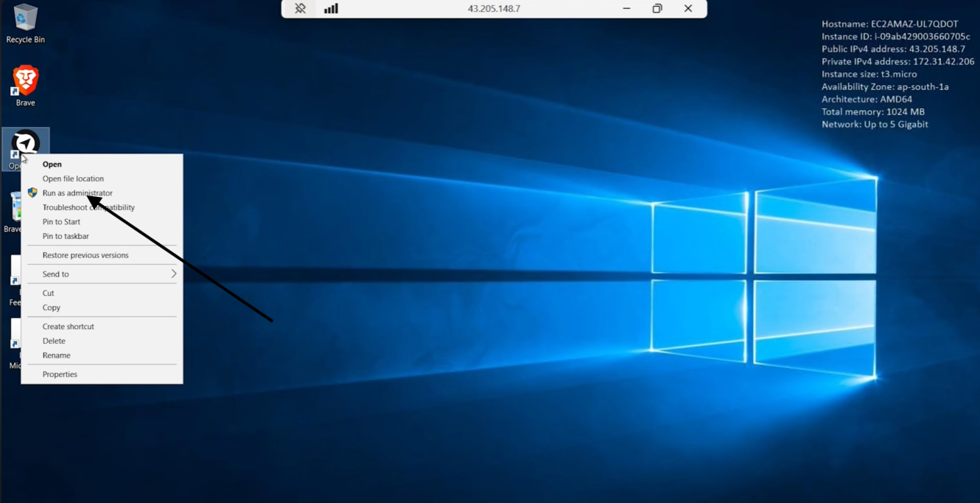
Task: Click the shield icon beside Run as administrator
Action: coord(32,192)
